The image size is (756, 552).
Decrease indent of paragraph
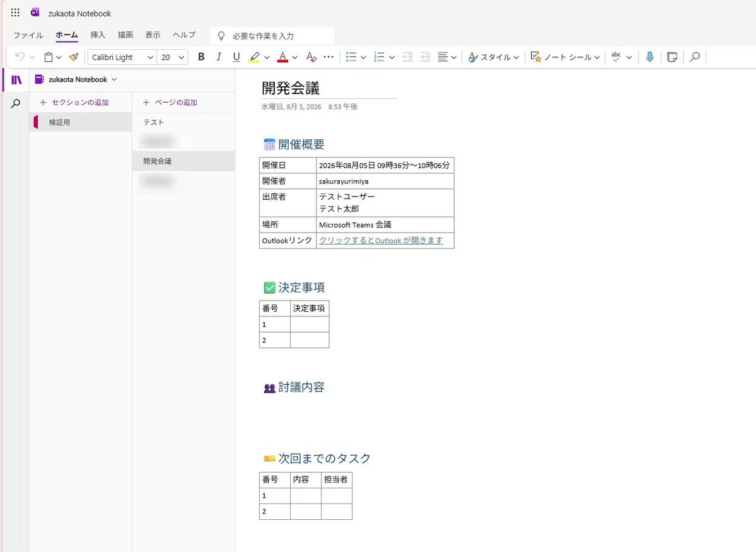(407, 57)
